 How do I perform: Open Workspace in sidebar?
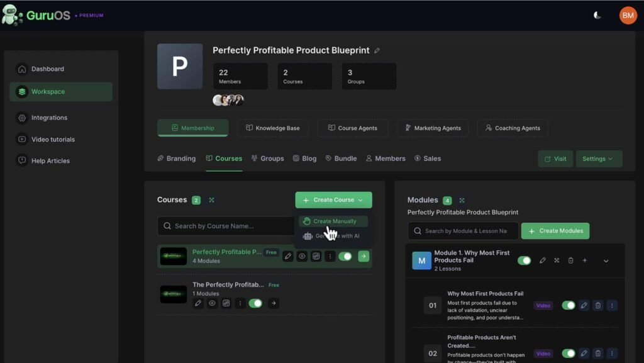[61, 92]
